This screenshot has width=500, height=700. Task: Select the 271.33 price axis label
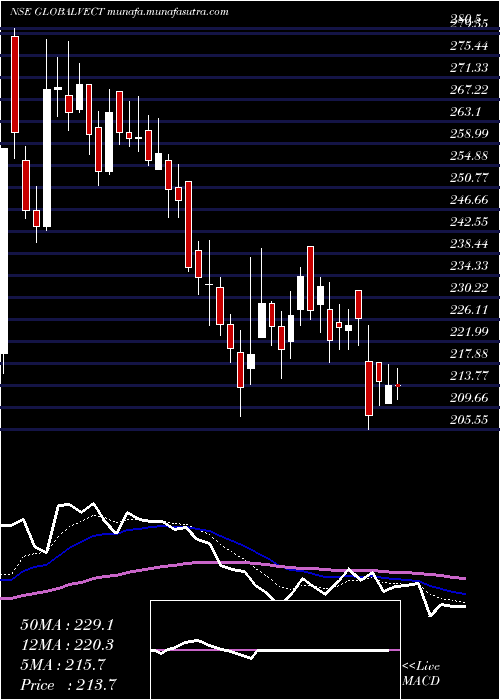(x=470, y=67)
